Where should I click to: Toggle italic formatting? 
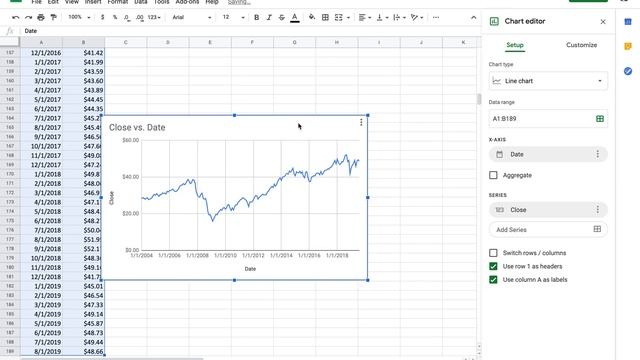[x=269, y=18]
